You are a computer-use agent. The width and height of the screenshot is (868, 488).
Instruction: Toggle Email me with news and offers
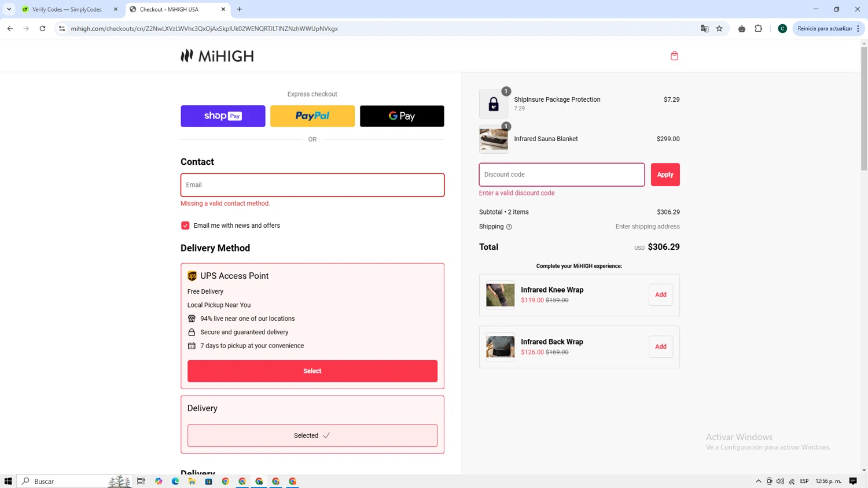coord(185,225)
